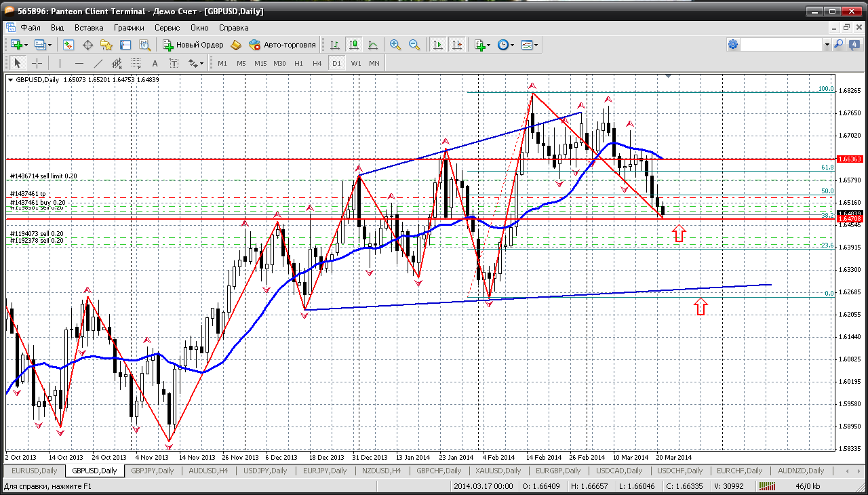Screen dimensions: 868x495
Task: Select the Crosshair cursor tool
Action: point(37,63)
